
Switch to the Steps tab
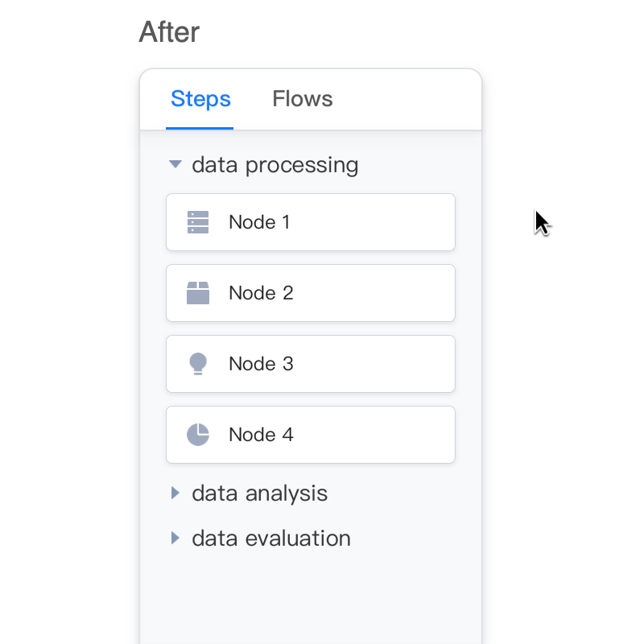coord(200,99)
